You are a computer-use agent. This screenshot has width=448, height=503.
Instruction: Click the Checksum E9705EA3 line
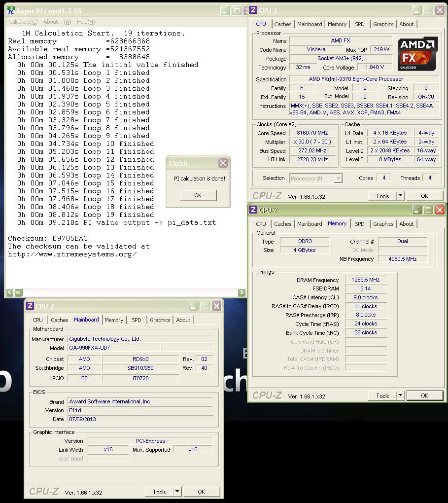tap(48, 238)
